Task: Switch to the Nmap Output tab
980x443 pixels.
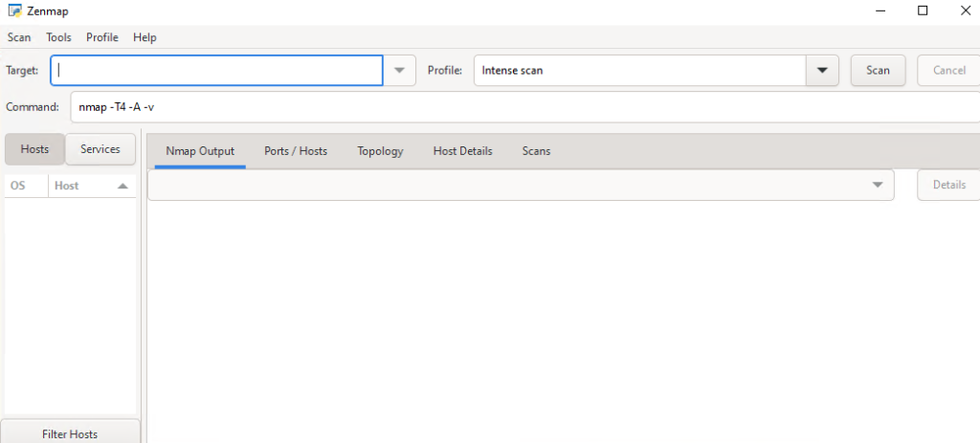Action: tap(200, 151)
